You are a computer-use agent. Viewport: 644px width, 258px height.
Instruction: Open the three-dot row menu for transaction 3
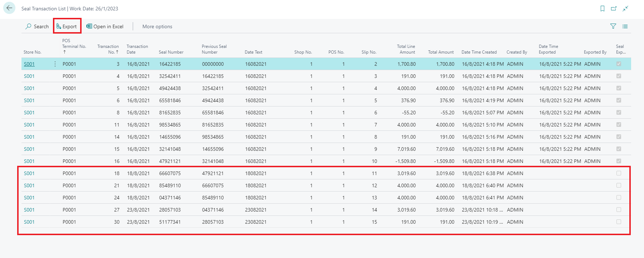point(55,64)
